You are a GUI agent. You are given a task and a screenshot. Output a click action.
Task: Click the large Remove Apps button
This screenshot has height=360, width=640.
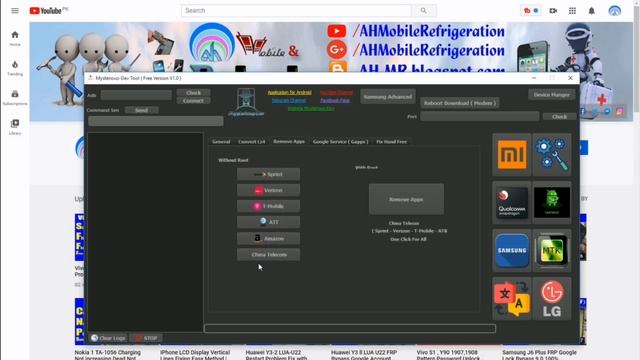coord(406,199)
